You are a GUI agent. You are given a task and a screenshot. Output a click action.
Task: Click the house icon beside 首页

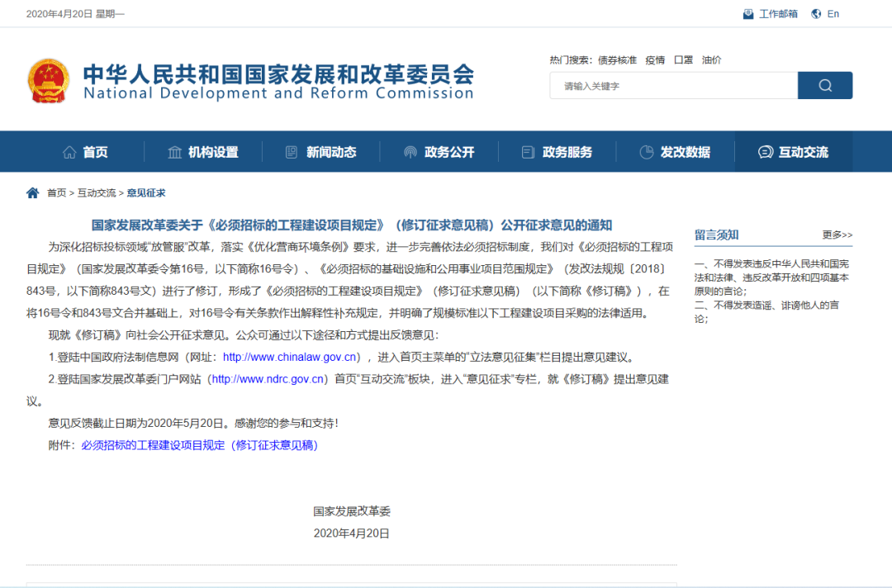click(x=69, y=151)
